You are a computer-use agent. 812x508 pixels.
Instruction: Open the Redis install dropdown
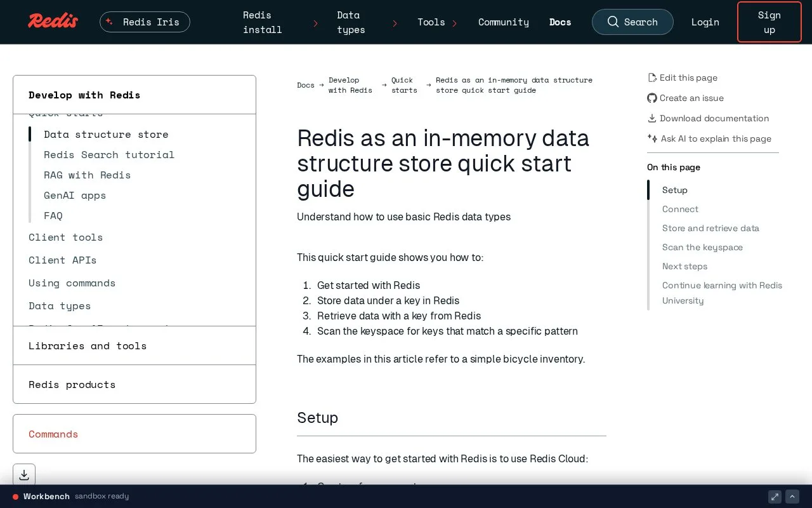[x=280, y=22]
